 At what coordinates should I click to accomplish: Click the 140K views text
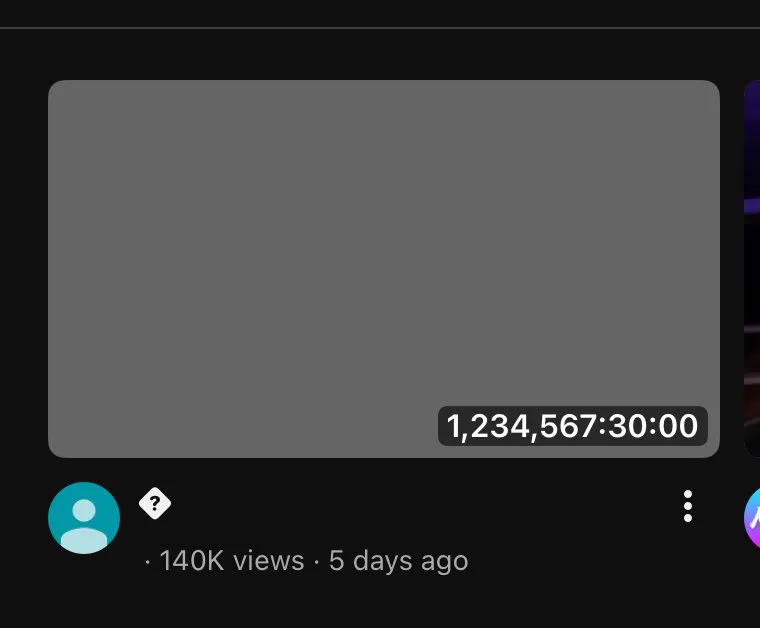(231, 561)
